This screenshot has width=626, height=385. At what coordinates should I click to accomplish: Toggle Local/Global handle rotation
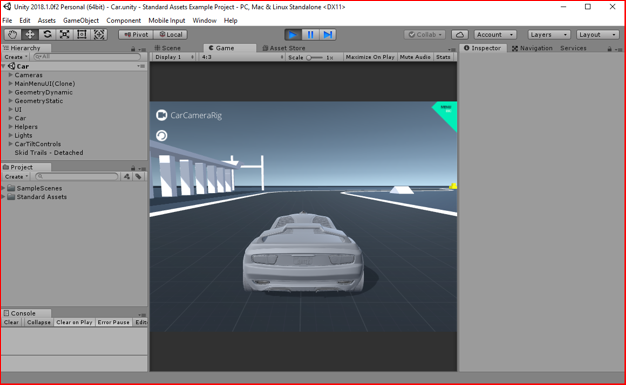[x=170, y=35]
